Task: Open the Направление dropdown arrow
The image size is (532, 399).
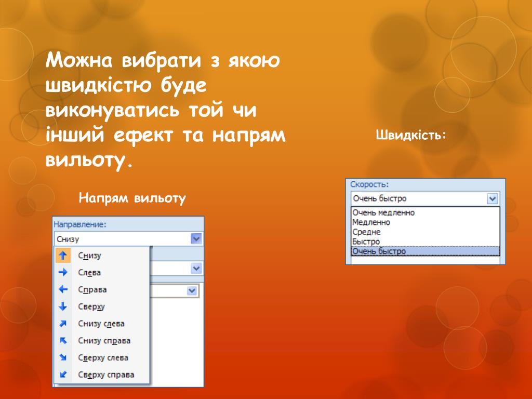Action: (196, 239)
